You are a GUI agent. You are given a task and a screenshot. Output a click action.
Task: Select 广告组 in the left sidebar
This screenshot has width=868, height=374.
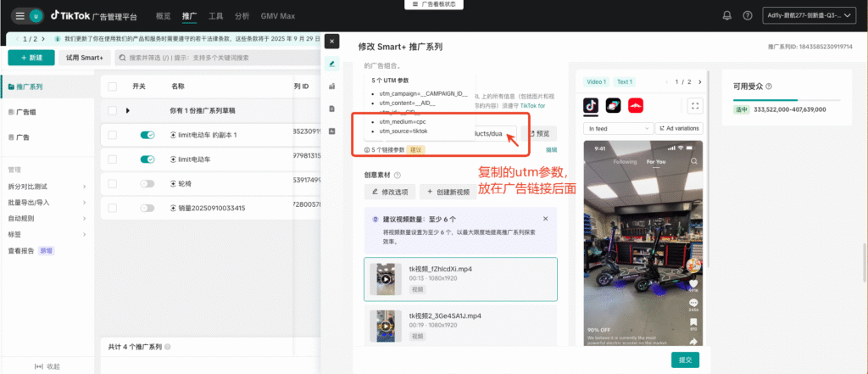[26, 112]
